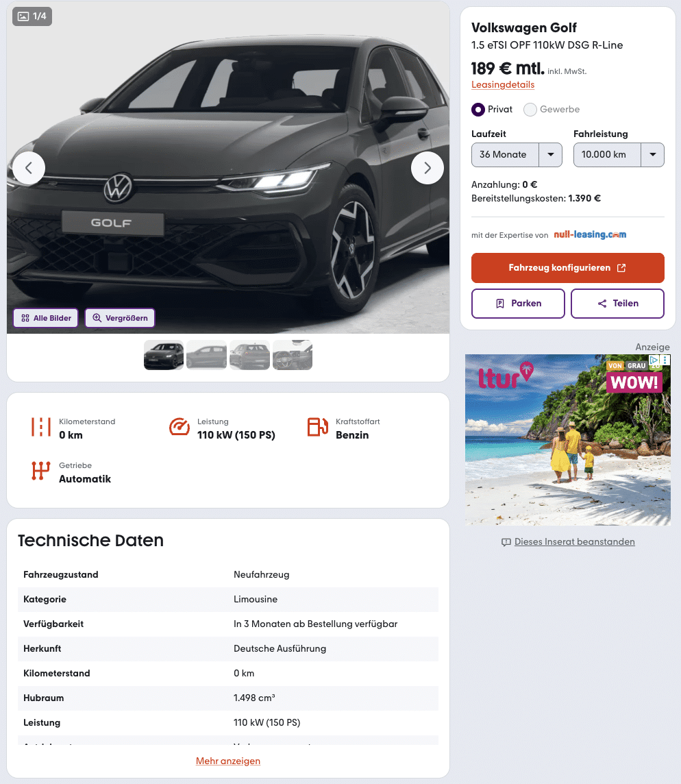
Task: Click the Kraftstoffart fuel pump icon
Action: [x=317, y=427]
